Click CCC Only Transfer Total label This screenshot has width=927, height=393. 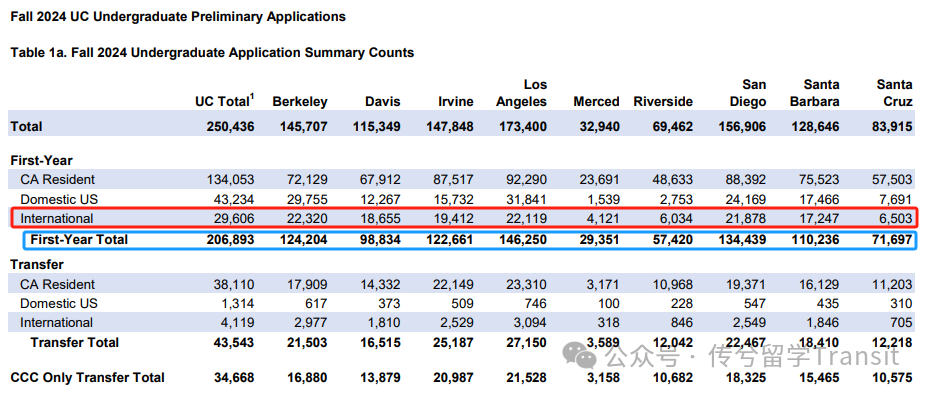(87, 377)
